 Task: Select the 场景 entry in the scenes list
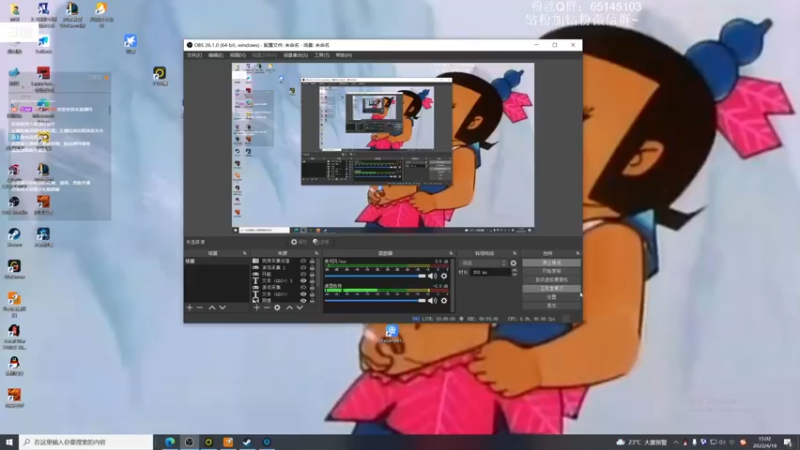pos(216,261)
